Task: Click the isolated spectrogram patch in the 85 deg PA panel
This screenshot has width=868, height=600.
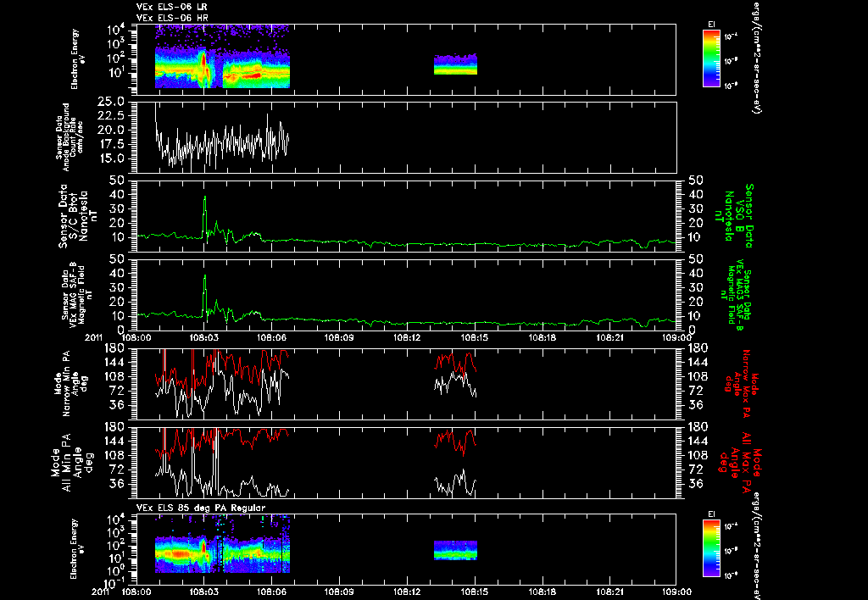Action: tap(455, 550)
